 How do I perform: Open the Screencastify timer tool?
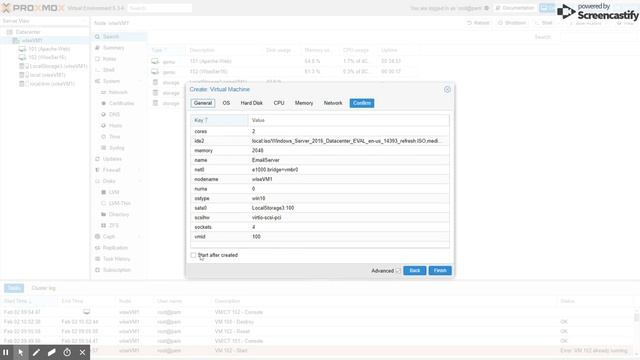[x=67, y=352]
